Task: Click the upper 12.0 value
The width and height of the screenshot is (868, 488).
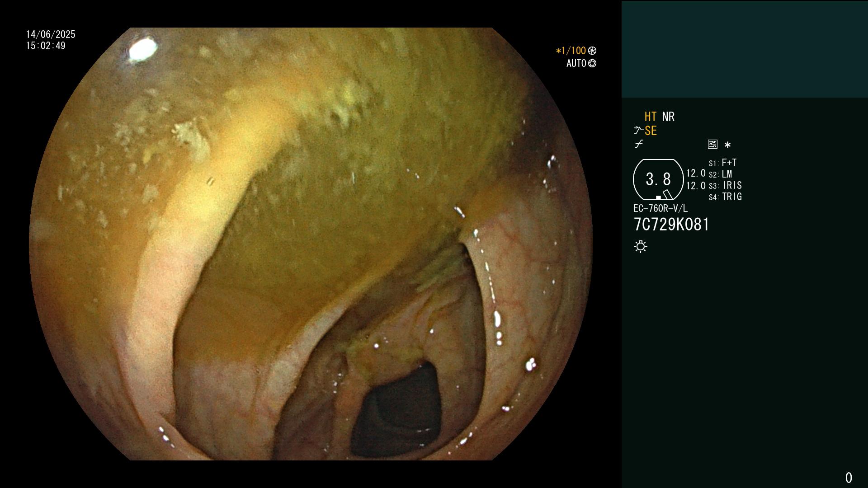Action: point(696,173)
